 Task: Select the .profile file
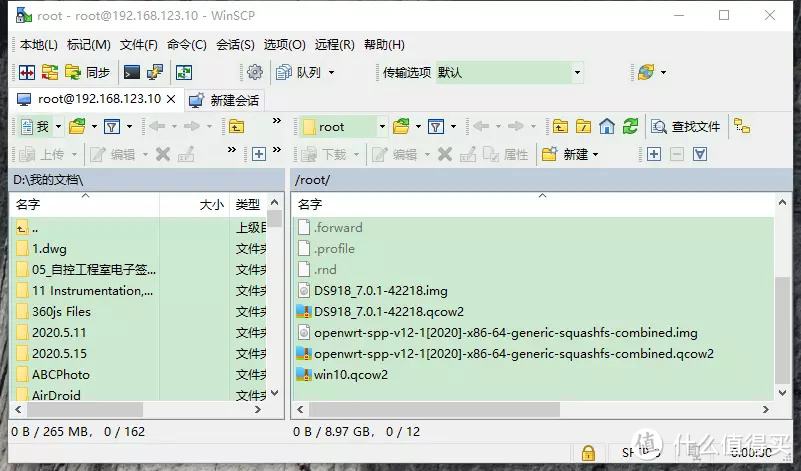[334, 249]
